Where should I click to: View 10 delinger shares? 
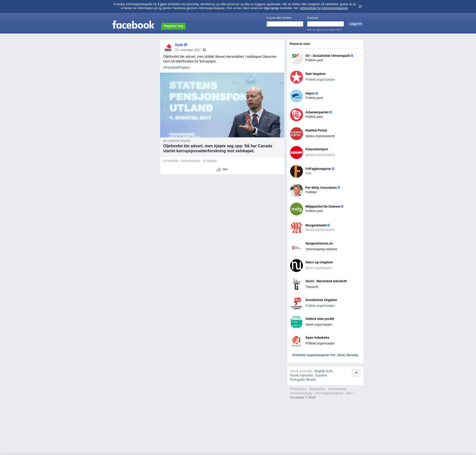[210, 161]
